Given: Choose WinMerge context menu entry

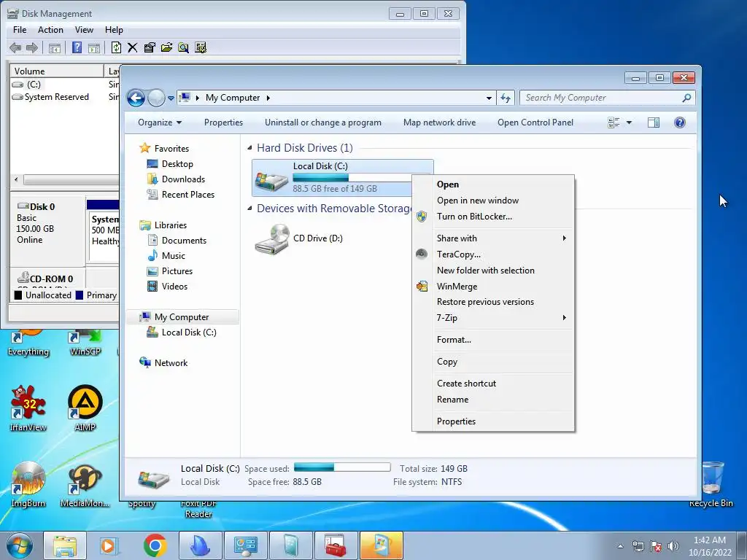Looking at the screenshot, I should (494, 286).
